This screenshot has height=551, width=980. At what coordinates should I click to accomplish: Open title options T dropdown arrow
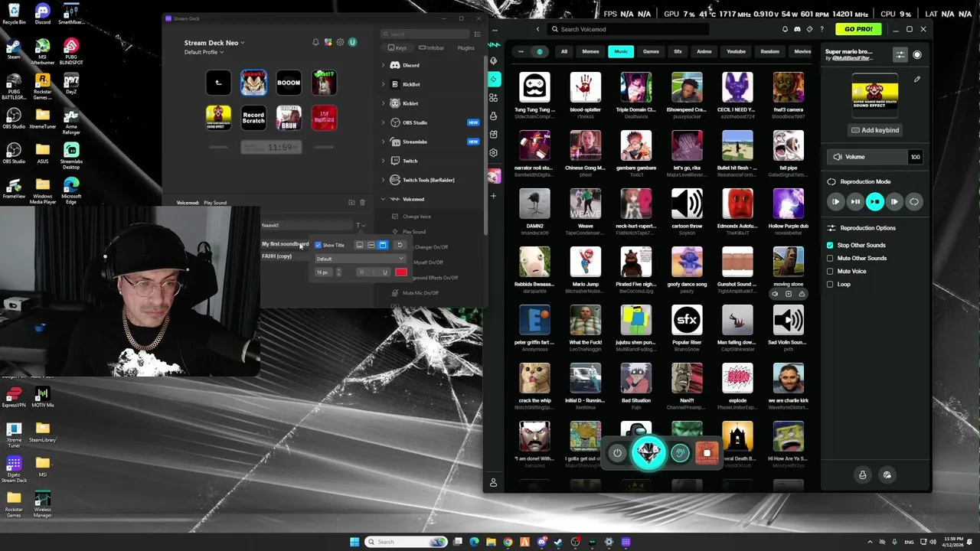pyautogui.click(x=360, y=225)
